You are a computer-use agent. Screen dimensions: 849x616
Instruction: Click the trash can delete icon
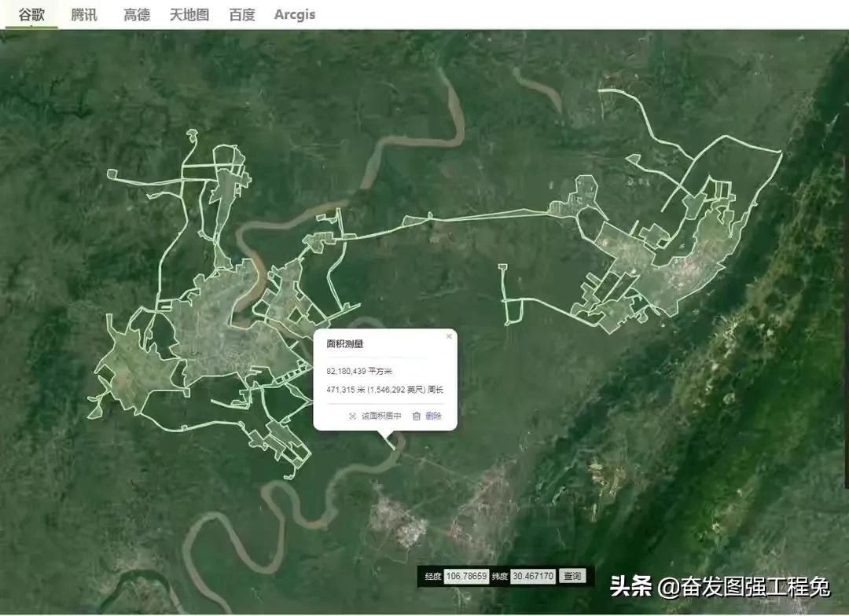(x=417, y=416)
